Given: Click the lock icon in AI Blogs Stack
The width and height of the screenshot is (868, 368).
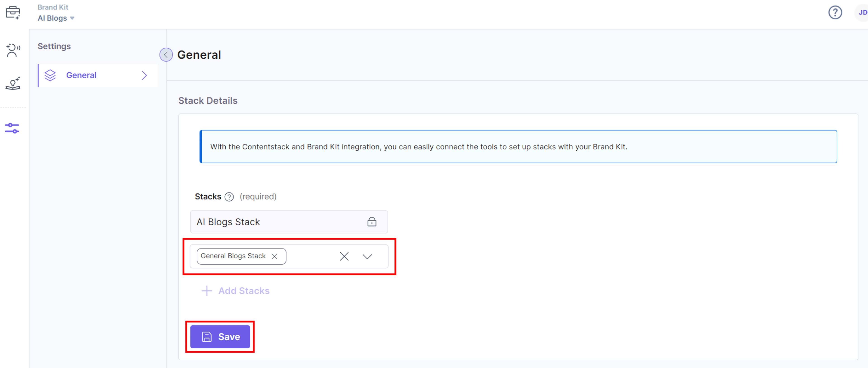Looking at the screenshot, I should 372,222.
